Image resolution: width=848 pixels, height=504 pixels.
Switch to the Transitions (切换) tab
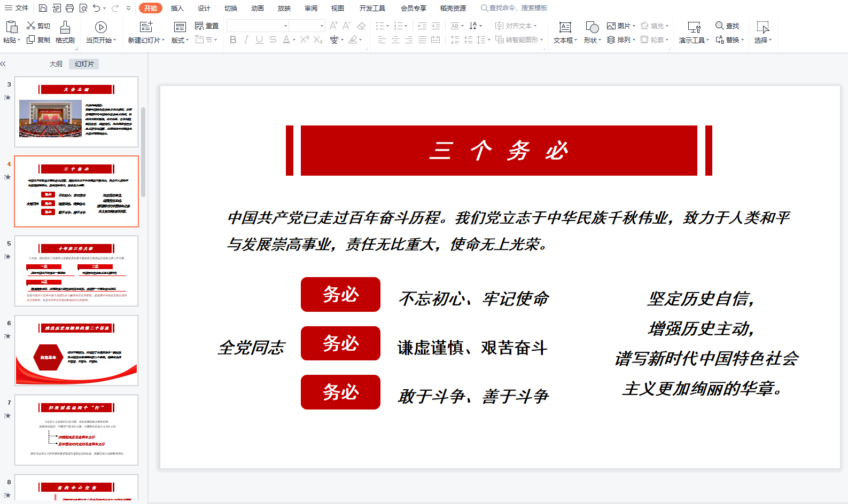point(231,8)
